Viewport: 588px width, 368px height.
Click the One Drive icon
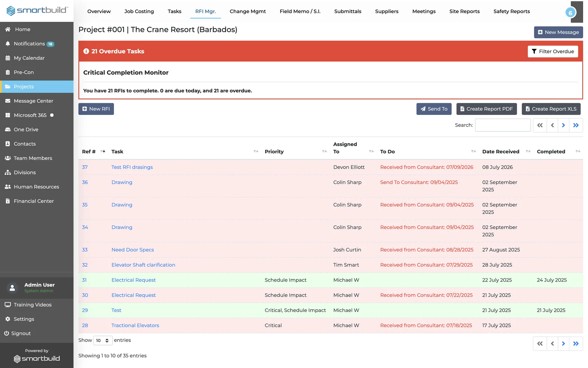pyautogui.click(x=7, y=129)
